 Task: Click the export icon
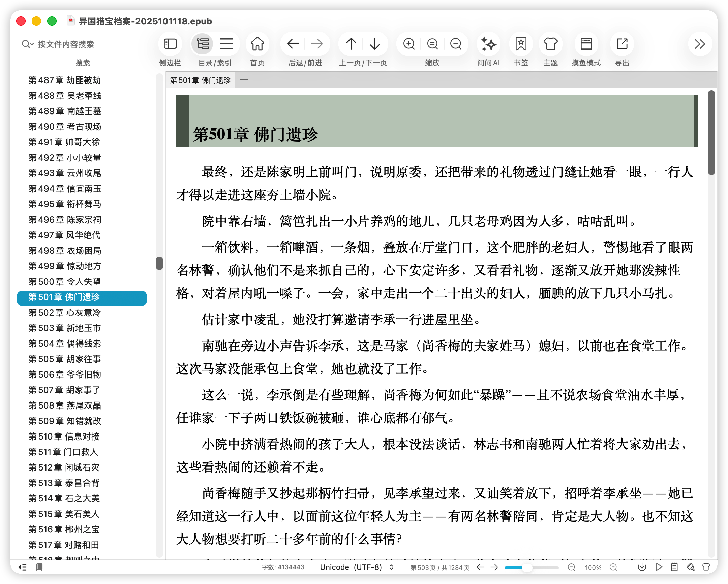621,44
